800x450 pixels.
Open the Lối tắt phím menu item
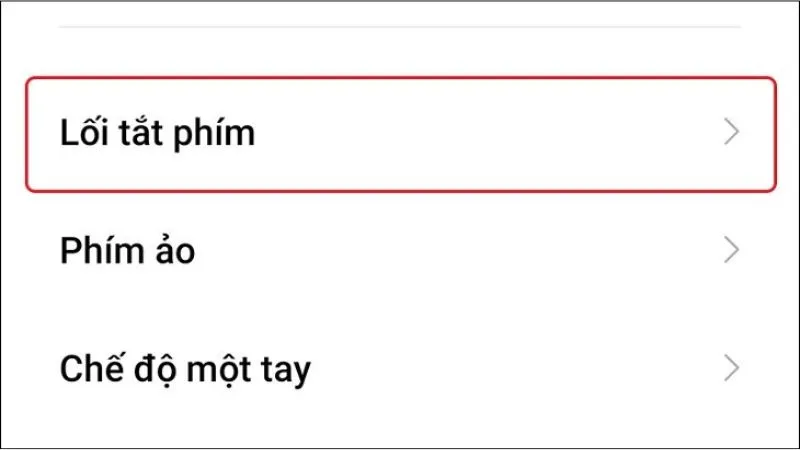pos(401,134)
